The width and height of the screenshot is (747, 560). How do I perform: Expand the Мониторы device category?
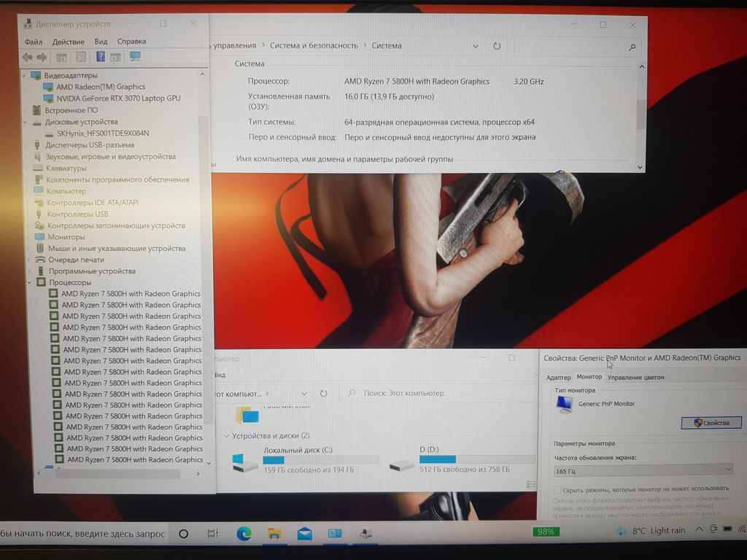28,237
